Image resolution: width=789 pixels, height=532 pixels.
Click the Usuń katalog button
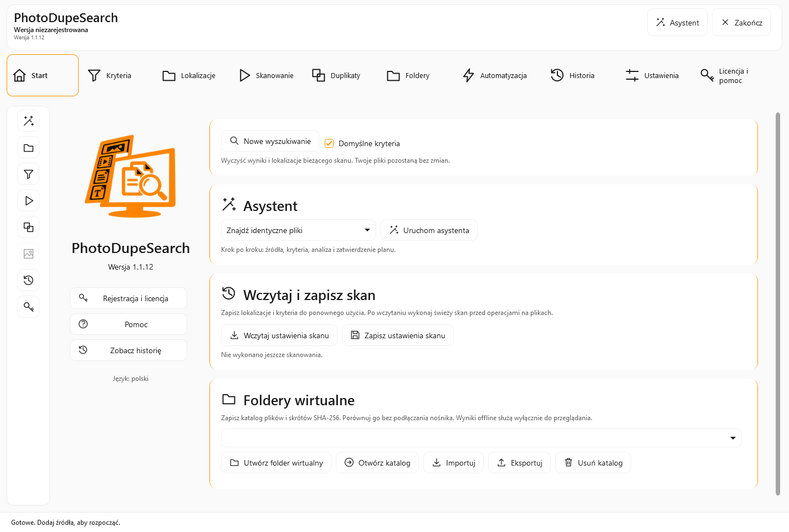click(x=593, y=463)
